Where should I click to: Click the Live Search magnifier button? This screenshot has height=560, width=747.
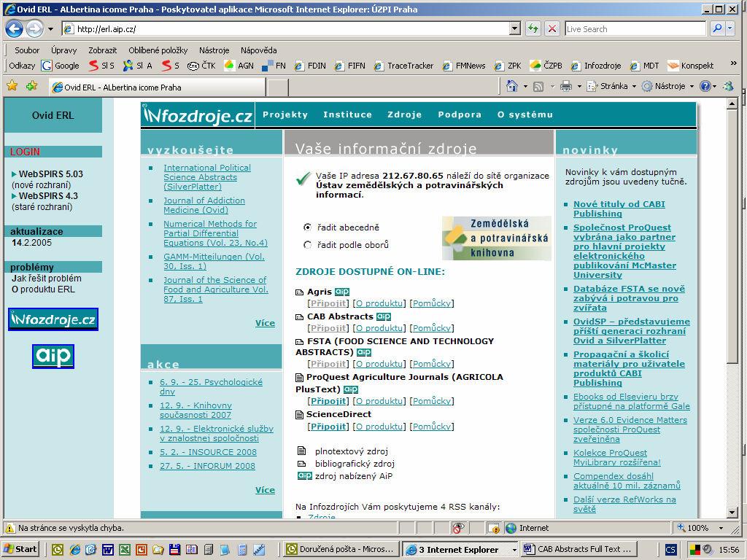tap(717, 29)
